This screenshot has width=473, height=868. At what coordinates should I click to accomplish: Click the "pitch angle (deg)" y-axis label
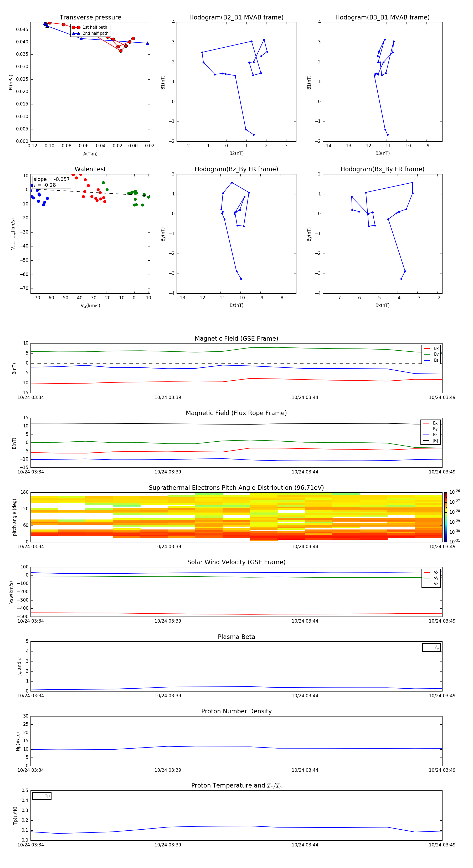(14, 517)
